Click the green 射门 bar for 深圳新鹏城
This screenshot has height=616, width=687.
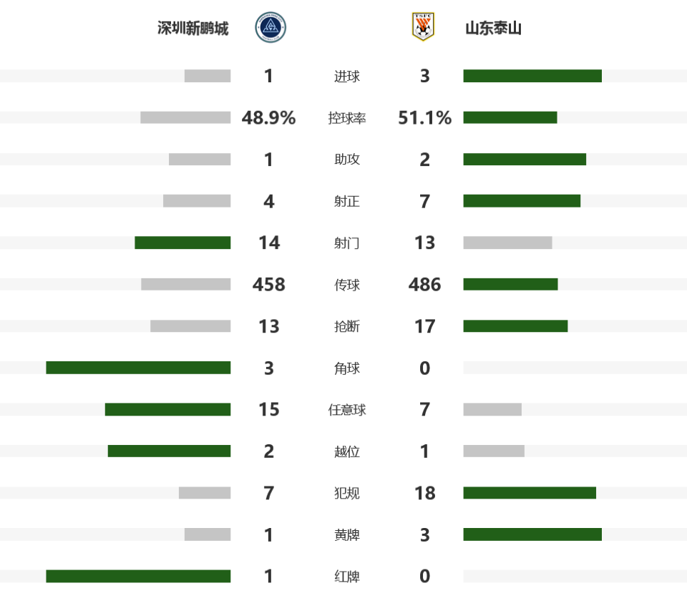click(x=182, y=243)
